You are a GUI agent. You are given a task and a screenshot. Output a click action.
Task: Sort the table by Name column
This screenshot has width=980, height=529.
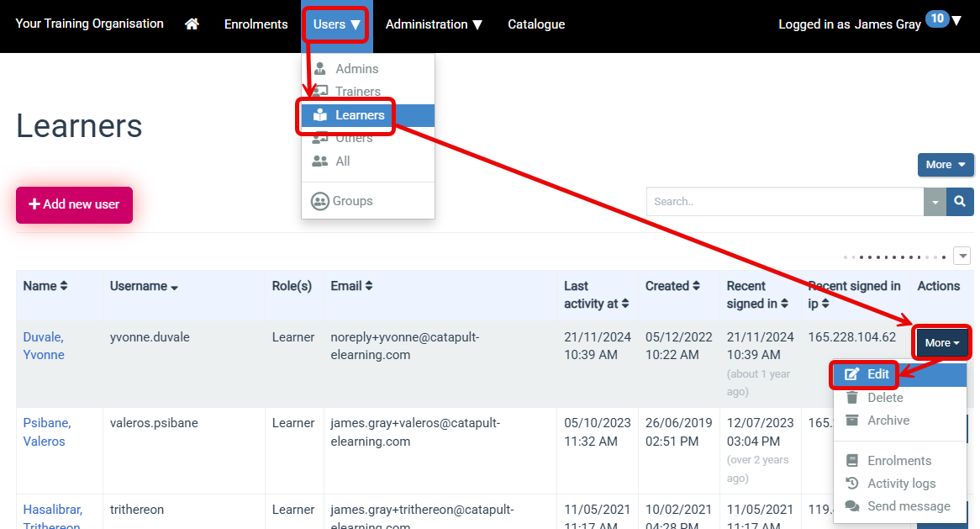click(45, 286)
